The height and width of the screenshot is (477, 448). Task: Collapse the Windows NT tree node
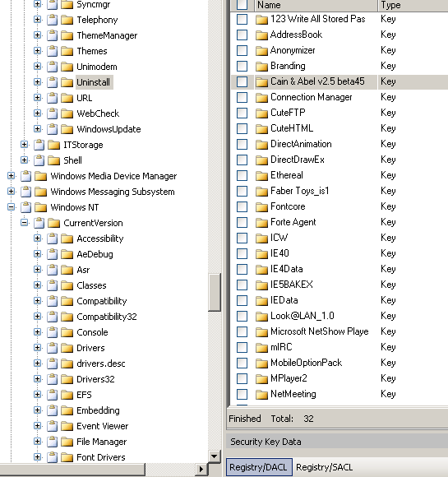pos(12,207)
